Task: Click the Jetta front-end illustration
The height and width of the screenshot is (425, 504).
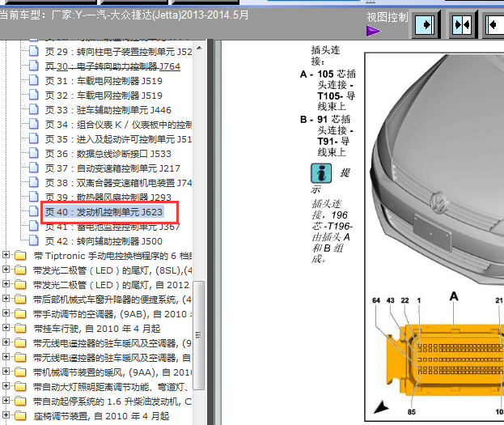Action: (x=437, y=169)
